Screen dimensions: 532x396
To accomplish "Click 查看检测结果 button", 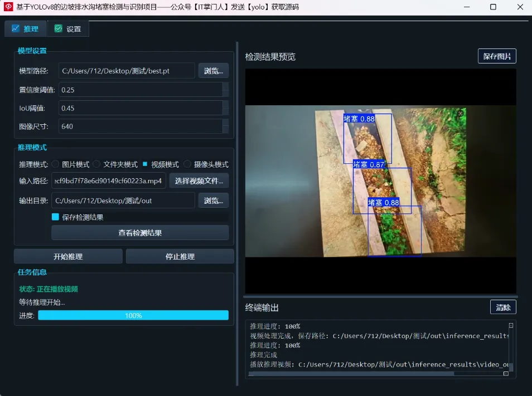I will click(x=140, y=233).
